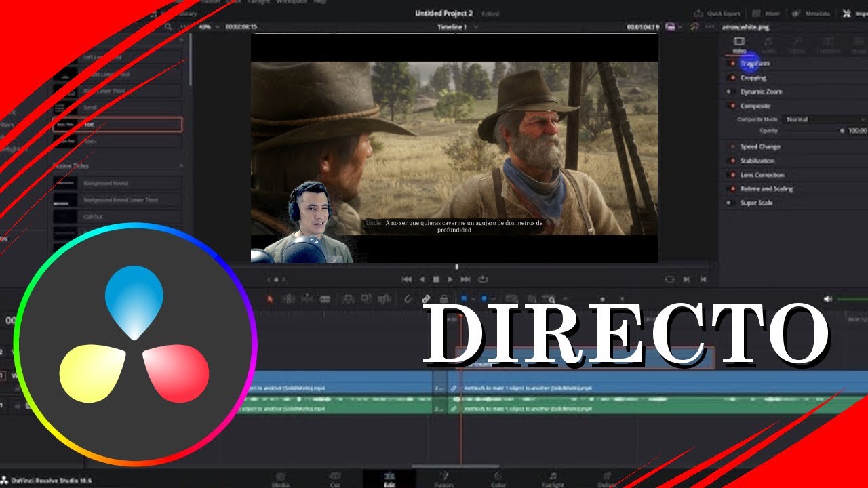Switch to the Media page
868x488 pixels.
click(280, 480)
